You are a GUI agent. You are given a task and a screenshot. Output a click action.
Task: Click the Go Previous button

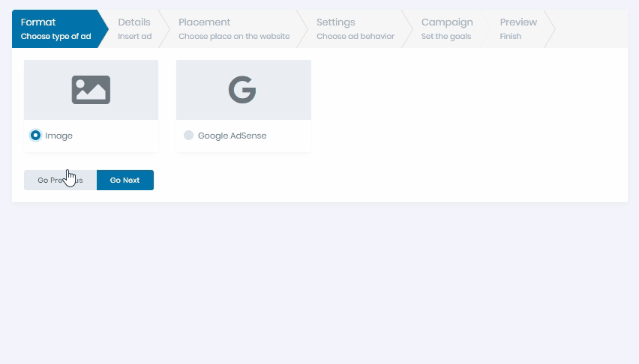pos(60,180)
